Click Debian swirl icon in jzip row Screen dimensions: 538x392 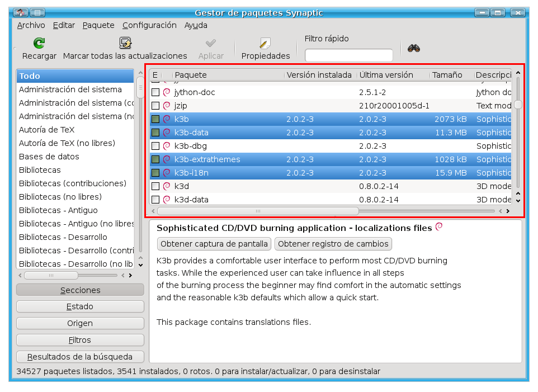point(167,106)
